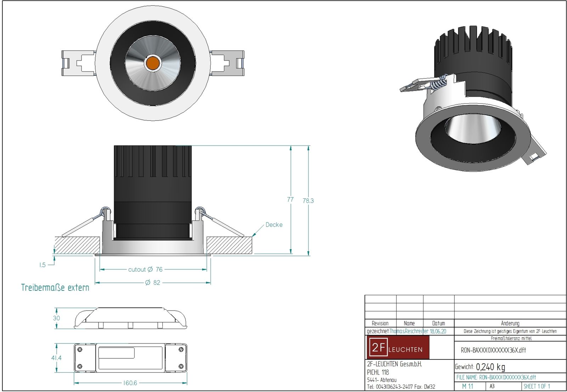Select the Ø 82 diameter dimension
Image resolution: width=567 pixels, height=392 pixels.
[x=153, y=283]
